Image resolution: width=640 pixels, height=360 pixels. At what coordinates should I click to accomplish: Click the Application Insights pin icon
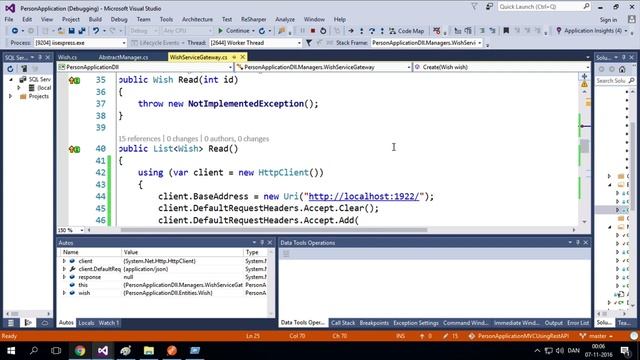click(559, 31)
